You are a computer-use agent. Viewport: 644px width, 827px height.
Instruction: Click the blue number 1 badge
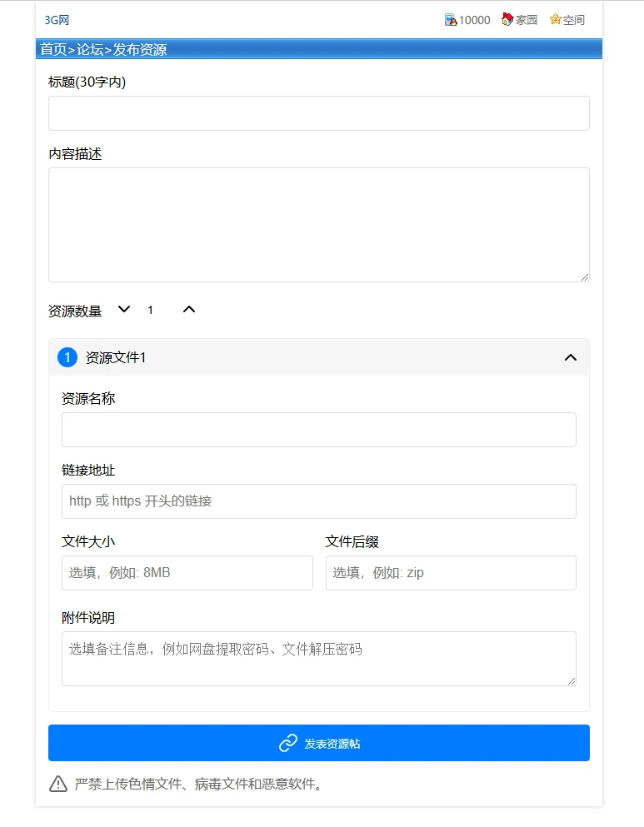coord(67,357)
